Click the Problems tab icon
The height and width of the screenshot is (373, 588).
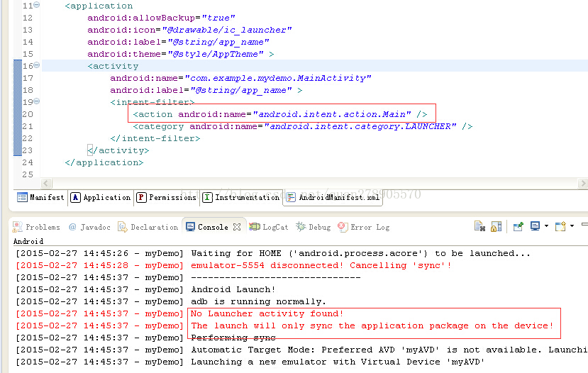click(x=17, y=227)
